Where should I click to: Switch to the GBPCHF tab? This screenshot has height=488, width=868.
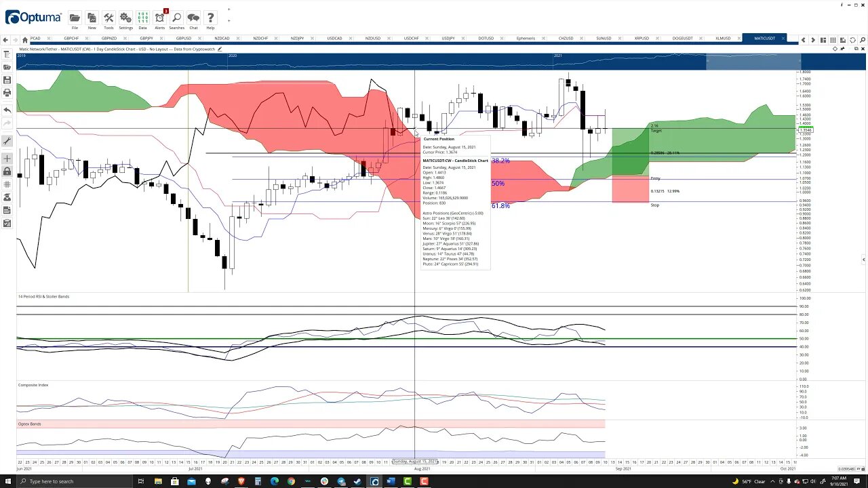click(71, 39)
